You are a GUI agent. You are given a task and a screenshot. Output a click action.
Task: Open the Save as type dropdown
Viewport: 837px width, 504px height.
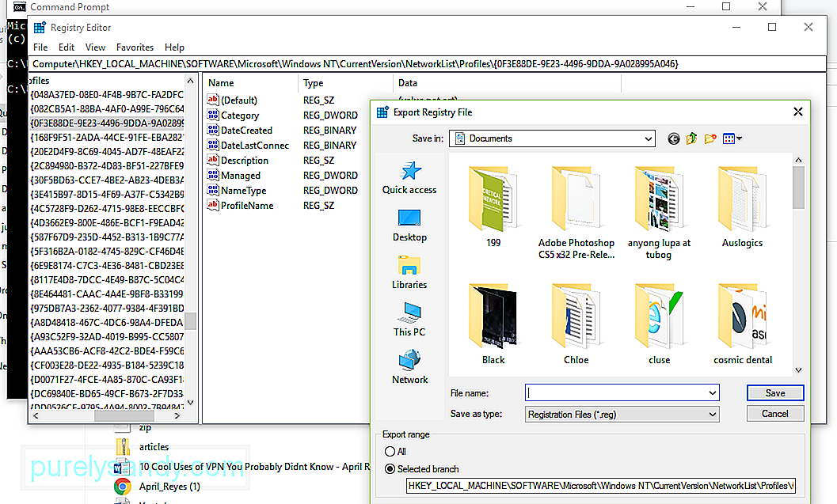[622, 415]
